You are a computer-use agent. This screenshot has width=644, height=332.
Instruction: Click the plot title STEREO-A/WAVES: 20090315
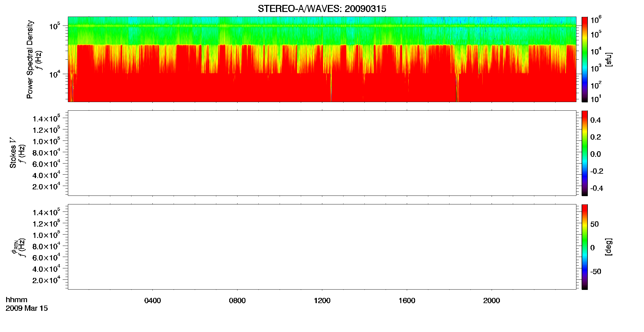pyautogui.click(x=322, y=9)
